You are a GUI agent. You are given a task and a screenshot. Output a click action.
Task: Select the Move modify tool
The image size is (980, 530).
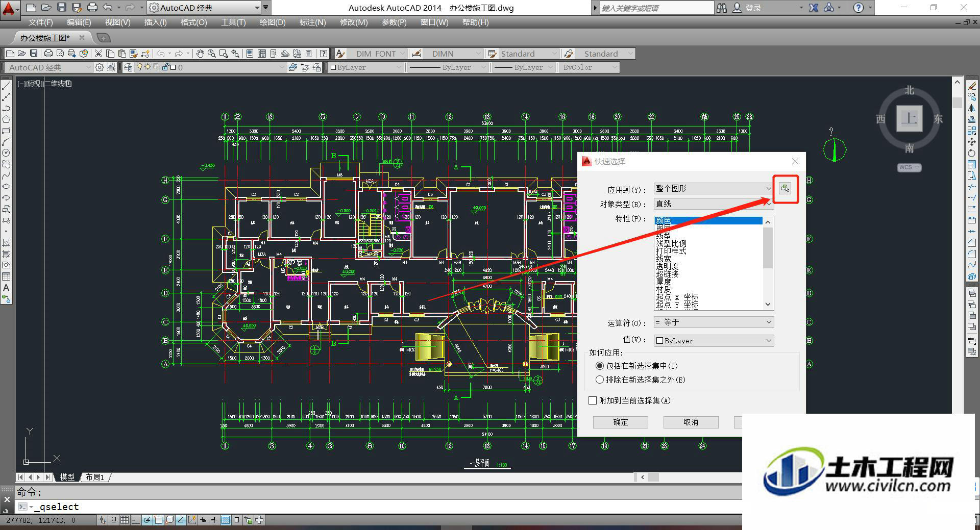tap(972, 142)
